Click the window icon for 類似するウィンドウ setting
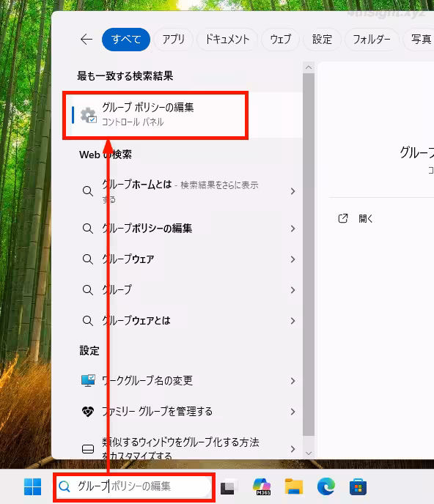434x504 pixels. coord(88,449)
